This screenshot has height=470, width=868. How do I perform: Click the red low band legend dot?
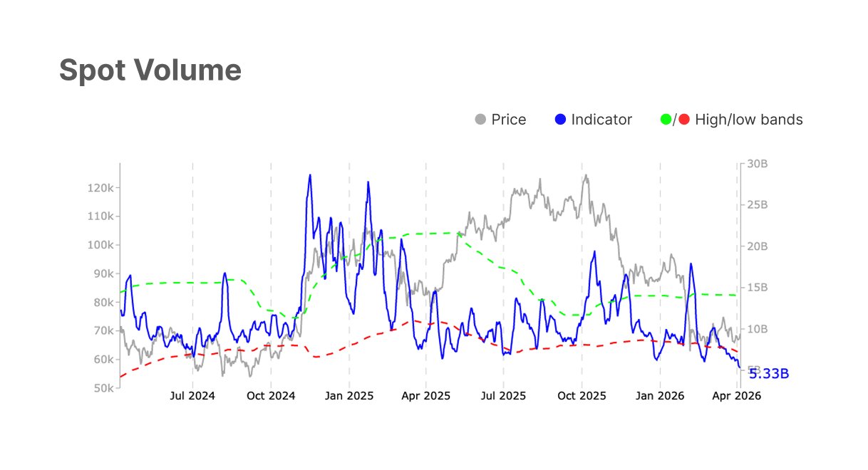pos(684,120)
